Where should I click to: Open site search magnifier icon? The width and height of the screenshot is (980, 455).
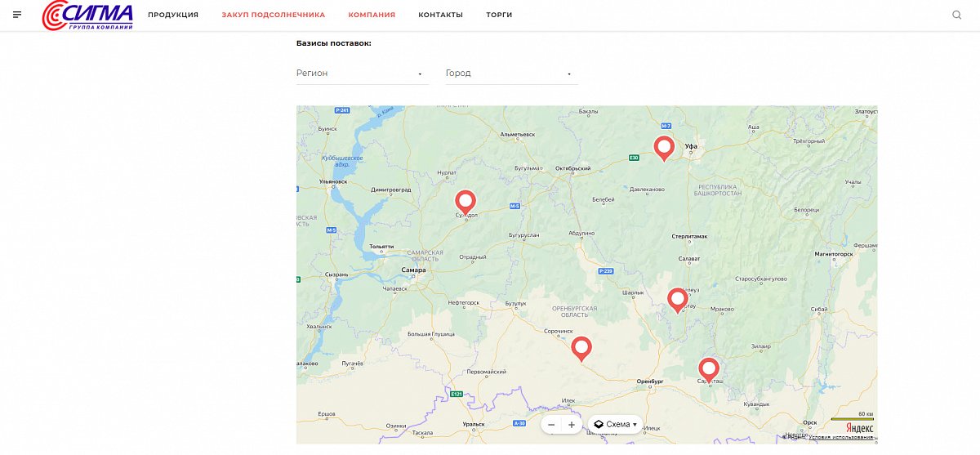pyautogui.click(x=957, y=15)
